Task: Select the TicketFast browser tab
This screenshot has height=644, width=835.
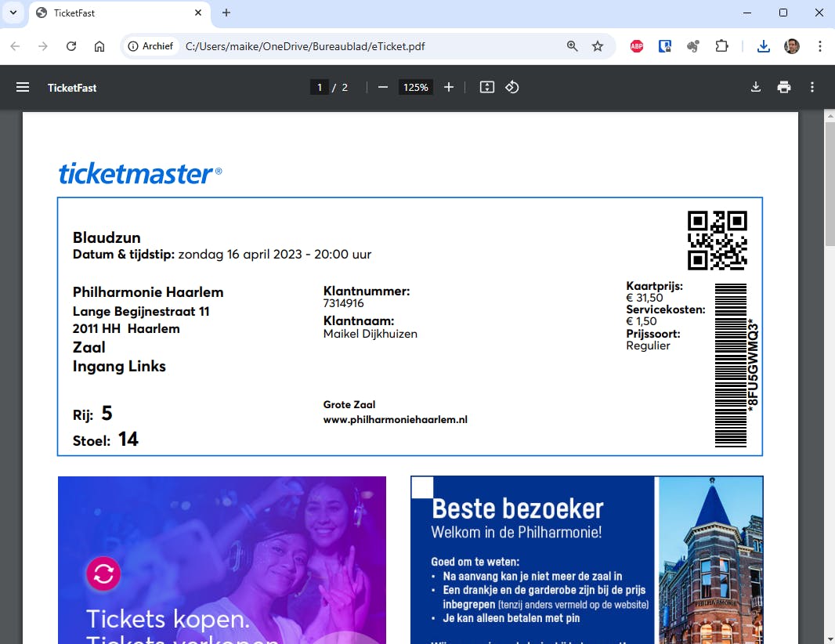Action: 119,13
